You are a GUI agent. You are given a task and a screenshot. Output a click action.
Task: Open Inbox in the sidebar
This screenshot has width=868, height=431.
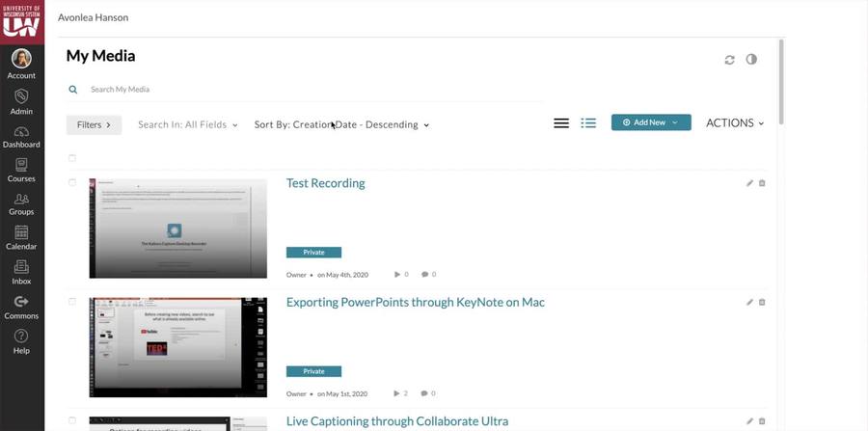tap(21, 272)
